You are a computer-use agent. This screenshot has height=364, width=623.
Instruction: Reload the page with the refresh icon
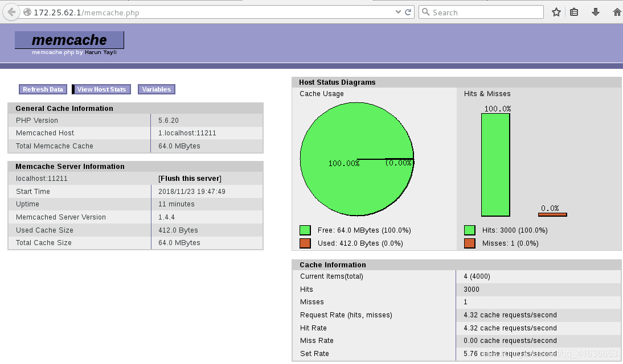(408, 13)
